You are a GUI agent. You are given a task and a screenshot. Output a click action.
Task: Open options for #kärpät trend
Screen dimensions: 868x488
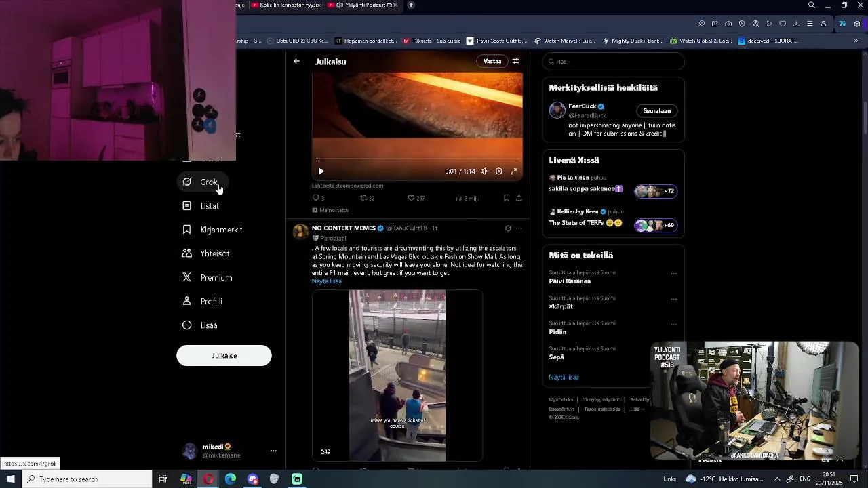[673, 299]
